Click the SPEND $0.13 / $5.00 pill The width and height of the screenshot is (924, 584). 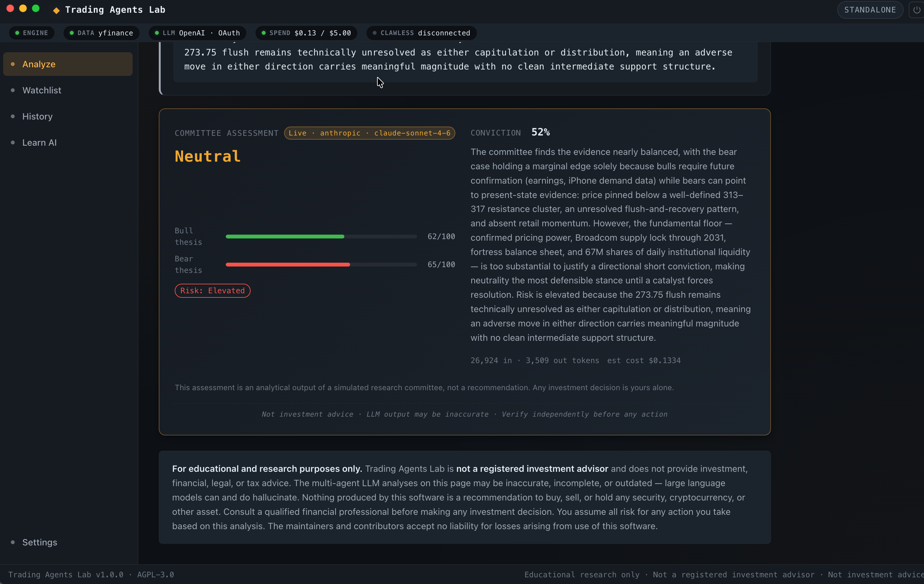click(x=306, y=33)
